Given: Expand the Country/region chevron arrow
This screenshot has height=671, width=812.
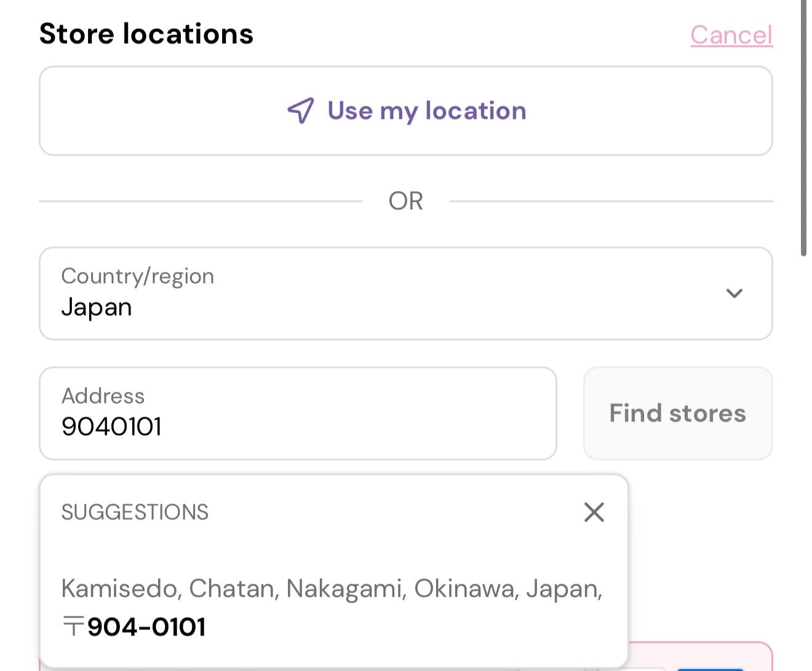Looking at the screenshot, I should (x=734, y=293).
